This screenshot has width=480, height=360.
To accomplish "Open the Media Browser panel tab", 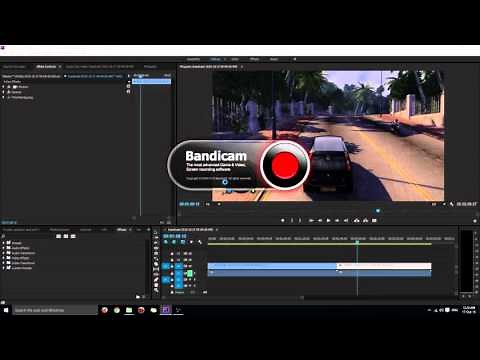I will [59, 230].
